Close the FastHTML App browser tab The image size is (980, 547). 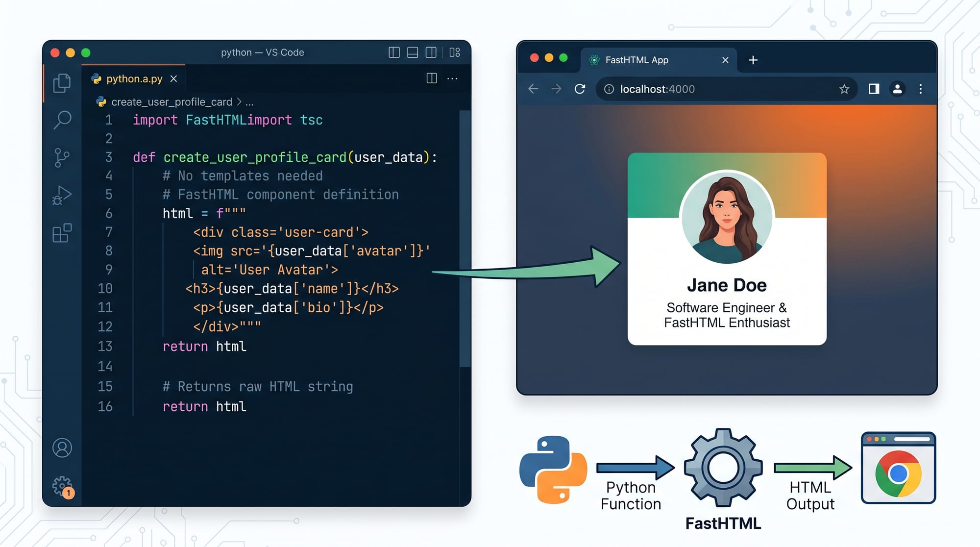pyautogui.click(x=725, y=60)
